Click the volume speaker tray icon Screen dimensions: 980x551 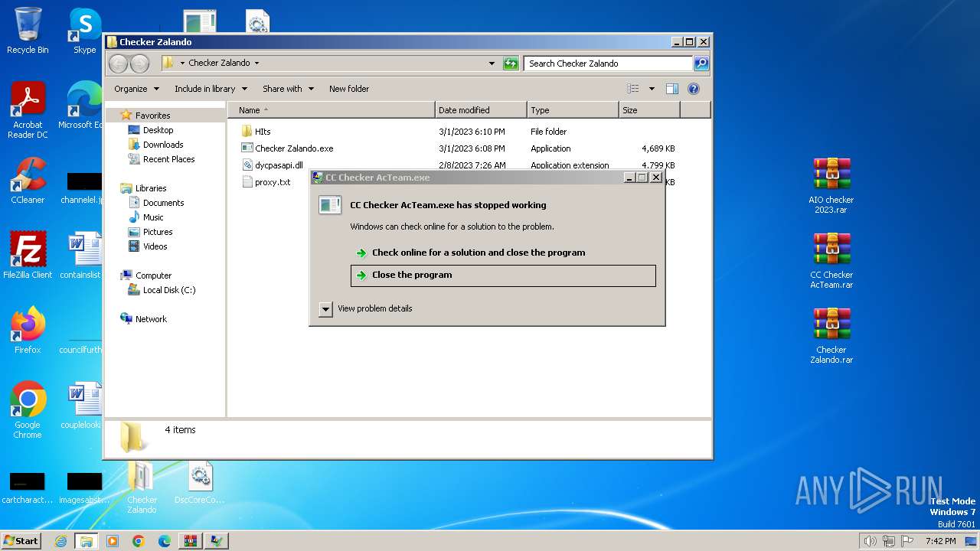point(870,541)
